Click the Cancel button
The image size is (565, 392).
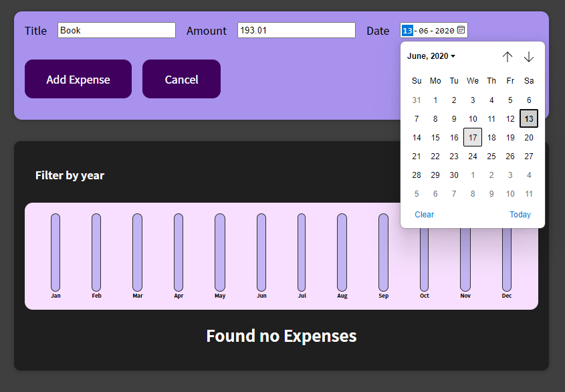tap(182, 79)
